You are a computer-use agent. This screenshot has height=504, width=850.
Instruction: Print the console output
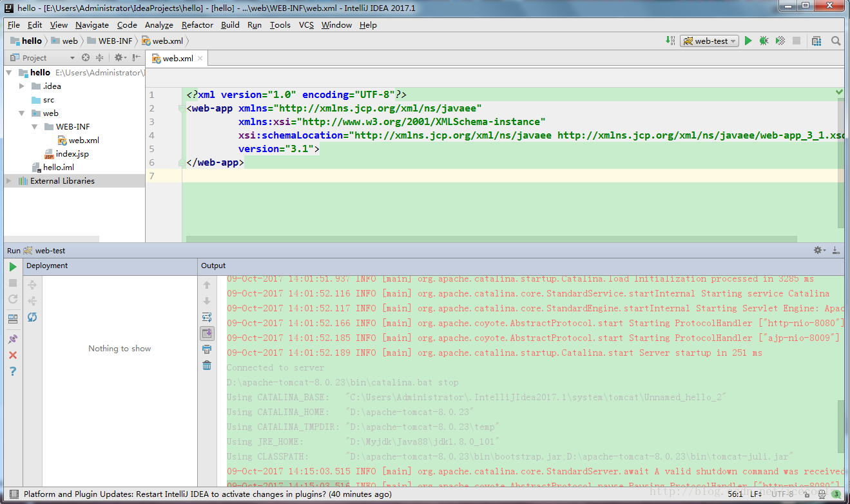coord(207,349)
